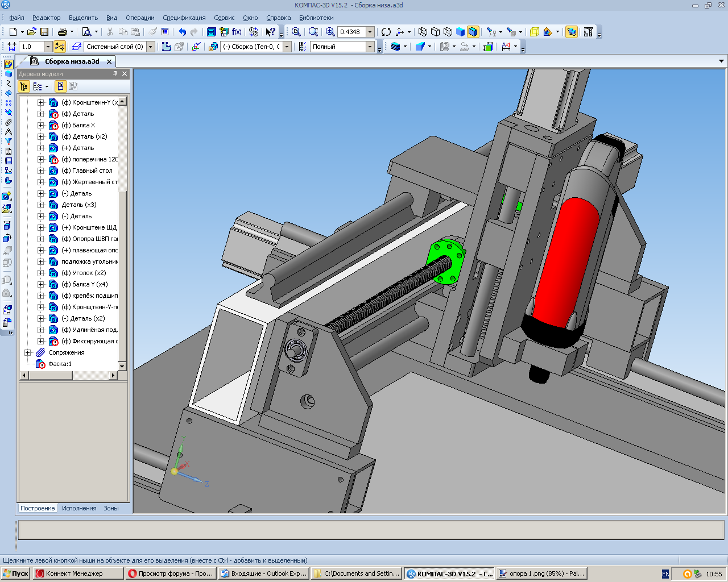Switch to wireframe display mode
728x582 pixels.
423,32
